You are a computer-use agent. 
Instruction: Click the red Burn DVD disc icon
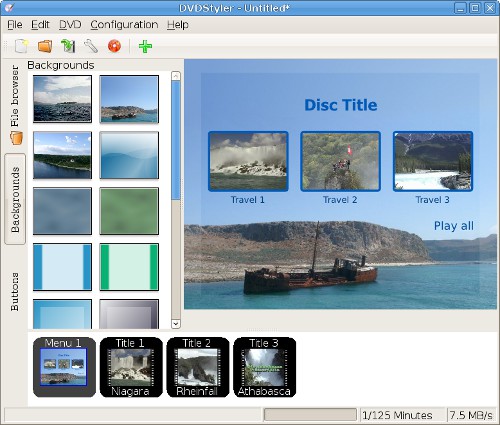(114, 46)
